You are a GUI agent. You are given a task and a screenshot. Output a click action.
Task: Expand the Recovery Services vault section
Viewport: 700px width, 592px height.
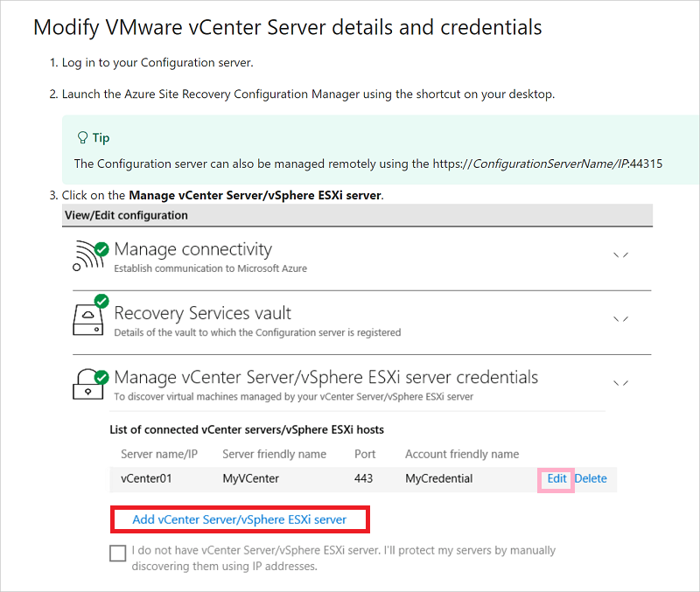click(620, 319)
